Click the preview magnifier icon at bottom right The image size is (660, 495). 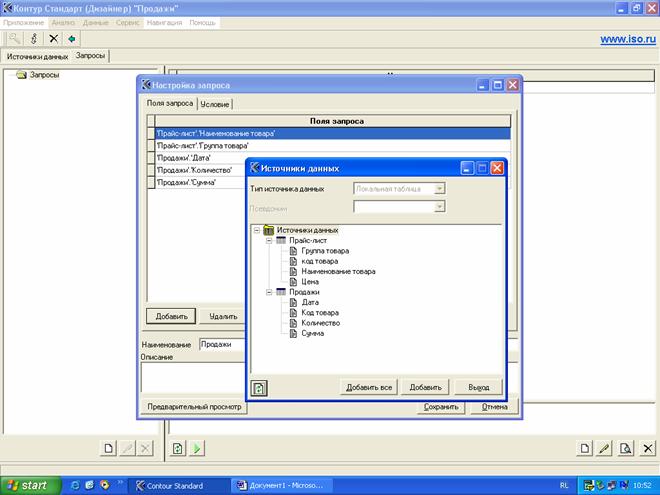tap(624, 449)
